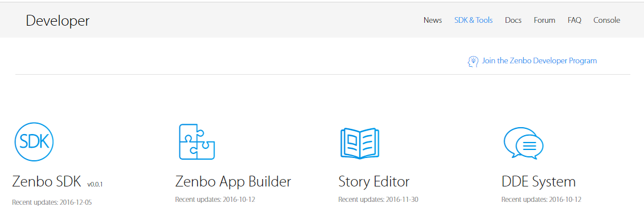Click 'Recent updates: 2016-10-12' under DDE System
Screen dimensions: 644x215
point(541,200)
